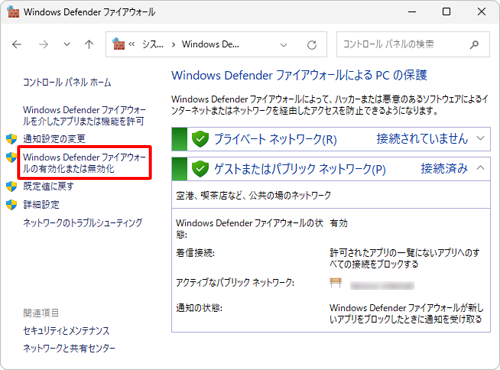Image resolution: width=500 pixels, height=370 pixels.
Task: Click shield icon beside 既定値に戻す
Action: pyautogui.click(x=12, y=186)
